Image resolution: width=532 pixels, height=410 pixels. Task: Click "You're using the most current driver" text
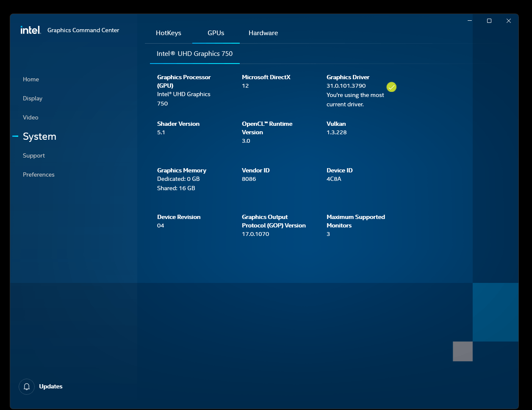coord(355,100)
